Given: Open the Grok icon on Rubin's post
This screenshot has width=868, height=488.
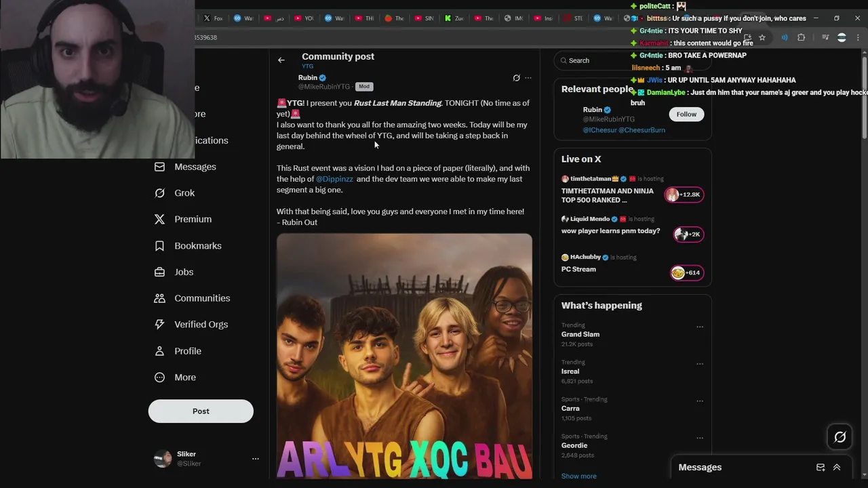Looking at the screenshot, I should coord(516,78).
